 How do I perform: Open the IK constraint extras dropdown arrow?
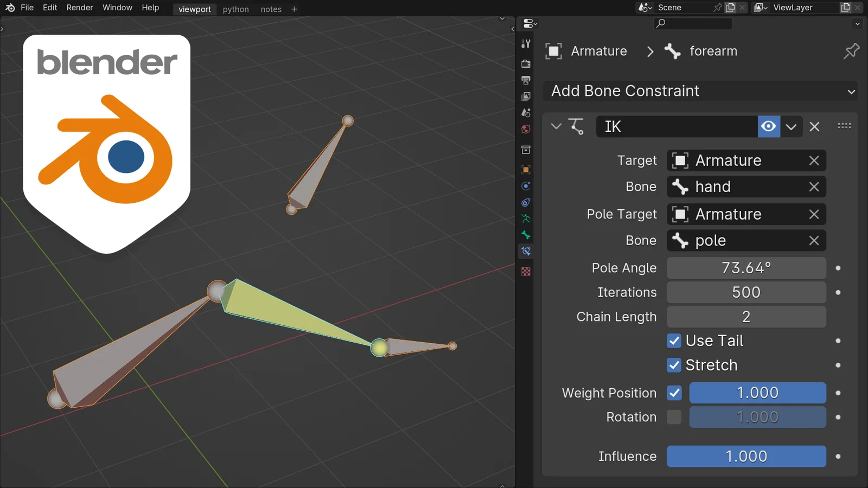click(791, 126)
